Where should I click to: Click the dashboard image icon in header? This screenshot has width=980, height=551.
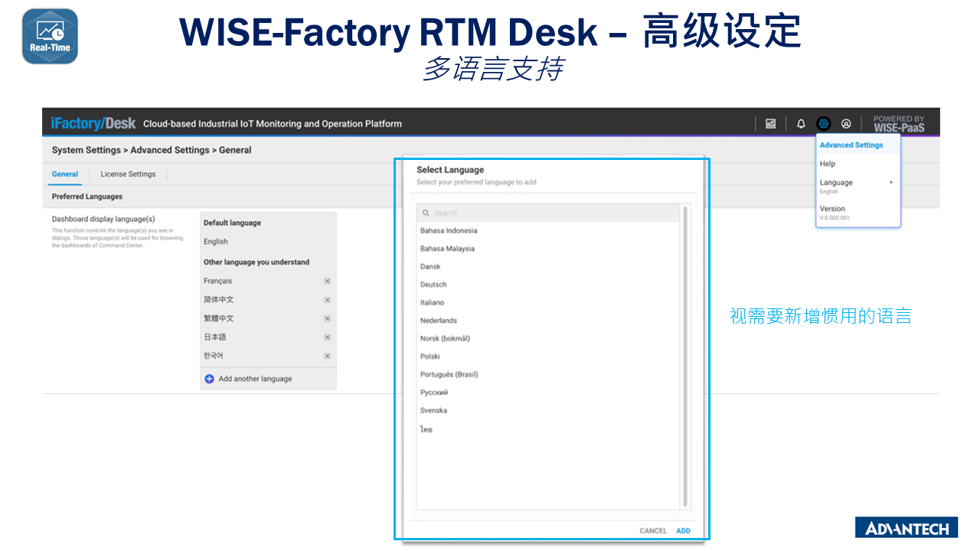[x=771, y=123]
